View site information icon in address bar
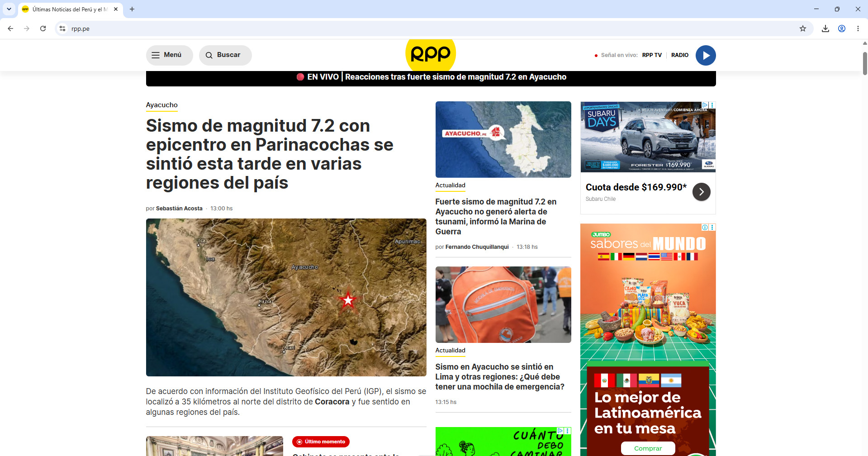The image size is (868, 456). click(x=62, y=28)
